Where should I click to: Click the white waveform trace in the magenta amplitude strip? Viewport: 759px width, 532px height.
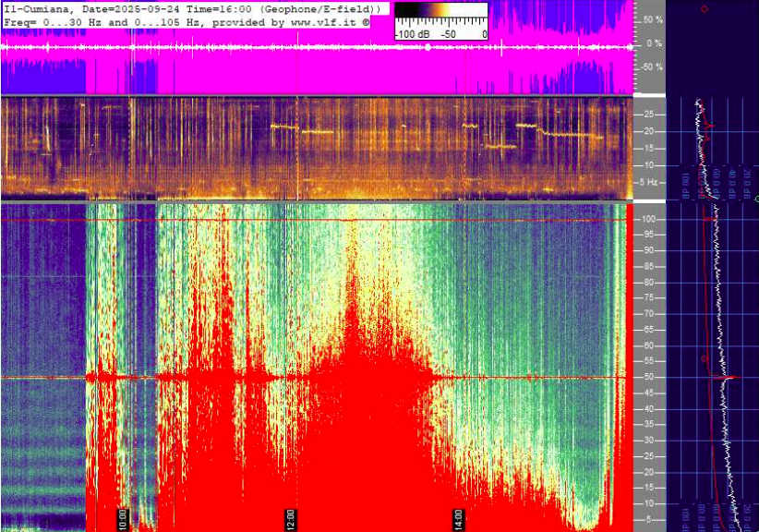pyautogui.click(x=317, y=47)
